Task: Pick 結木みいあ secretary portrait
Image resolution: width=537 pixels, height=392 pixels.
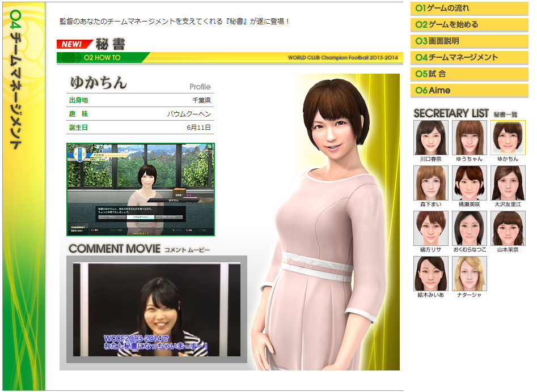Action: [430, 274]
